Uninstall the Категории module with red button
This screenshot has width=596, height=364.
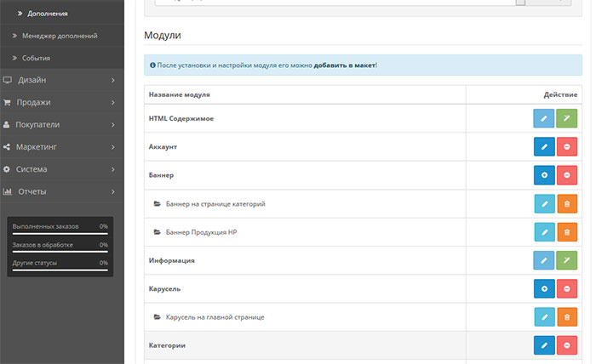[567, 345]
